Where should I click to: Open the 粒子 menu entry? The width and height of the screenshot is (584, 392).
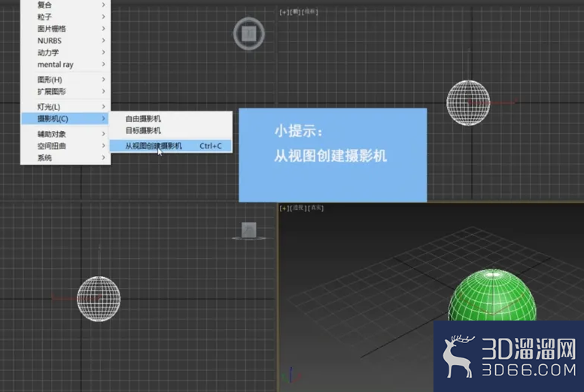(x=65, y=17)
